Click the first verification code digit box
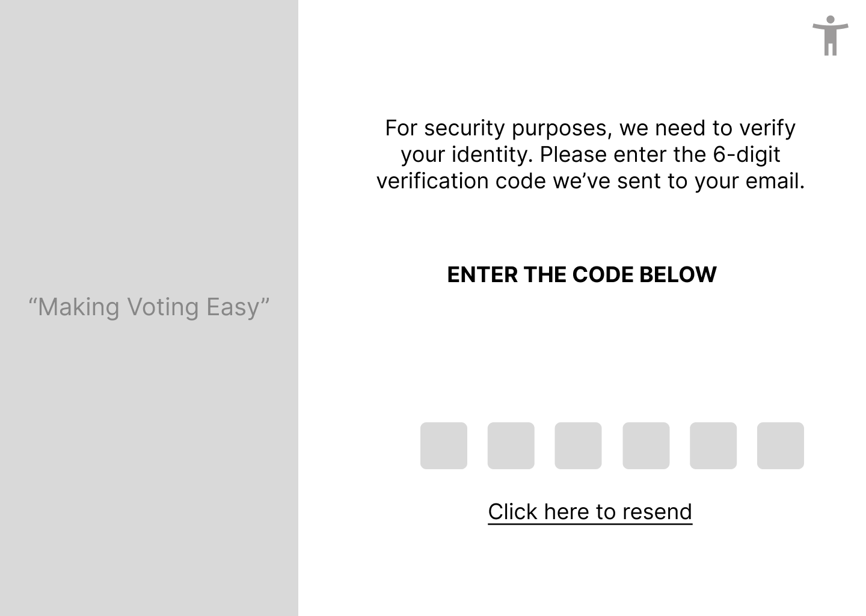The image size is (866, 616). (x=443, y=446)
